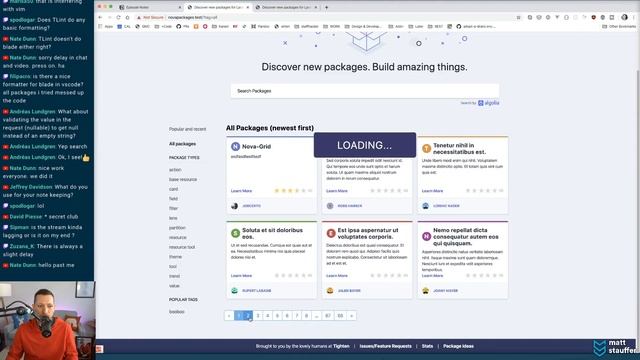Screen dimensions: 640x360
Task: Filter by card package type
Action: point(173,189)
